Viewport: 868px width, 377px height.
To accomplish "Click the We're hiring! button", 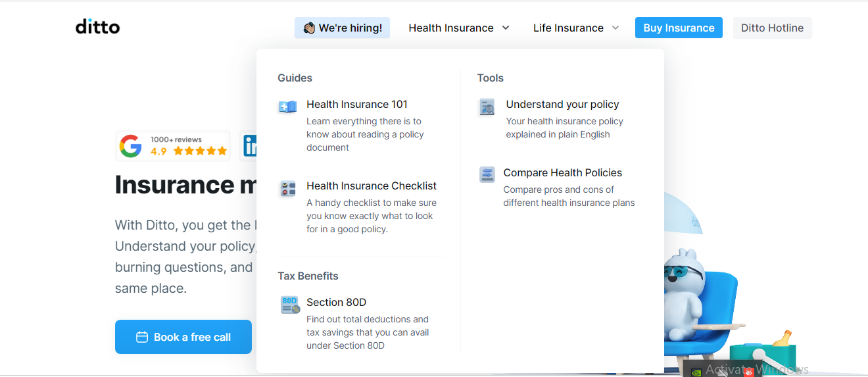I will click(x=342, y=28).
